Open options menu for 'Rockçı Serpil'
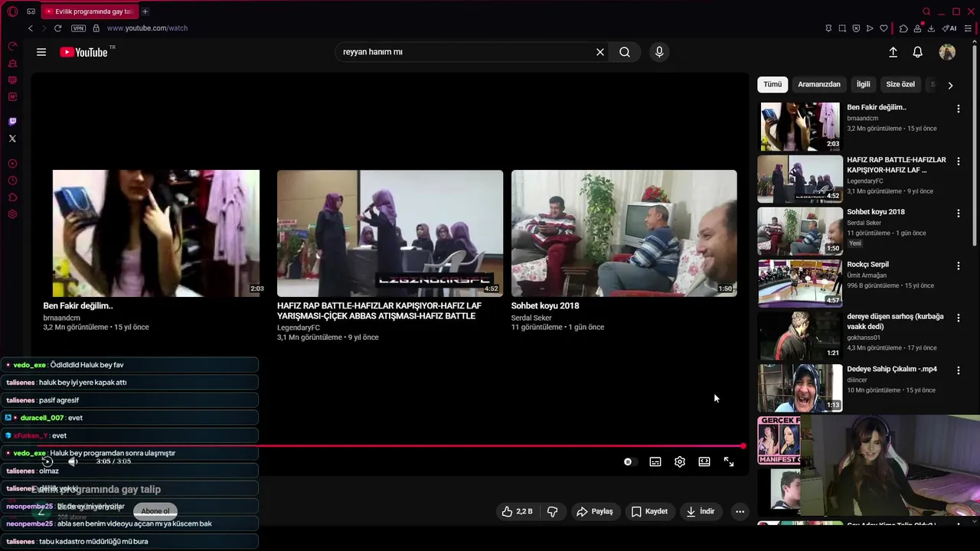Viewport: 980px width, 551px height. tap(958, 266)
